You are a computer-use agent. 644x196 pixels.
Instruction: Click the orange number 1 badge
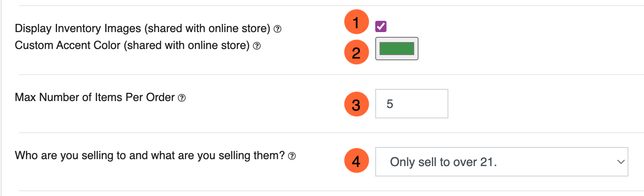[x=356, y=23]
